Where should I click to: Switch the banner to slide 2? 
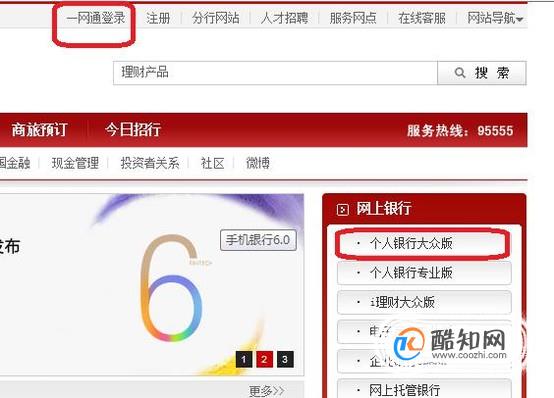click(x=264, y=359)
